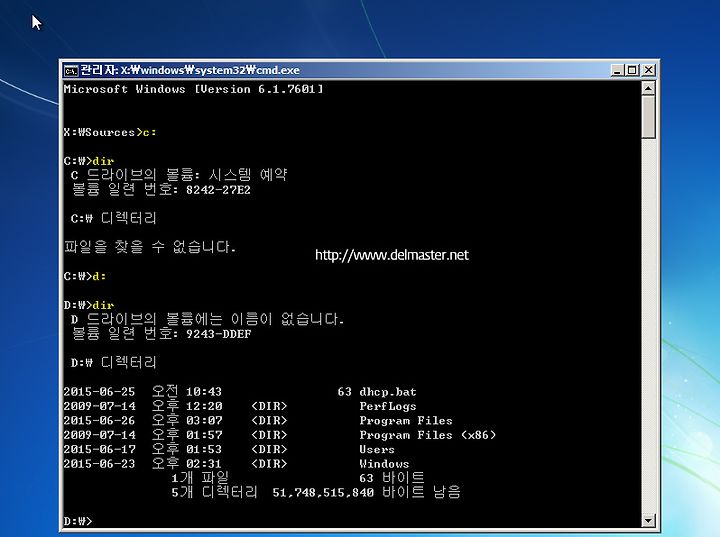Minimize the cmd.exe window
This screenshot has width=720, height=537.
617,70
